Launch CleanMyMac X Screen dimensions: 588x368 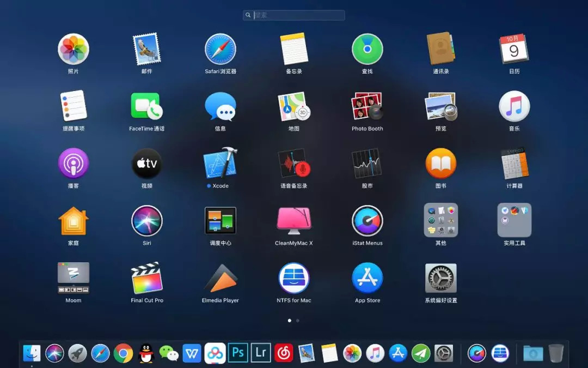tap(294, 221)
